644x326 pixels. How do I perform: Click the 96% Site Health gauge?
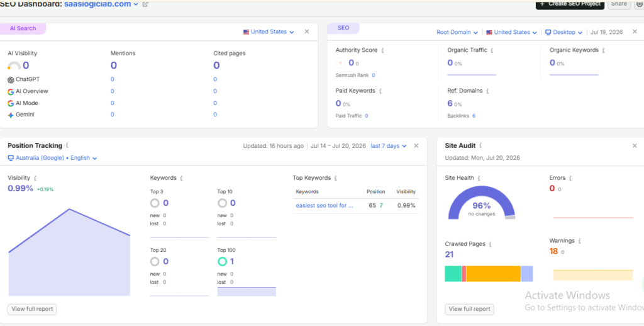[481, 203]
